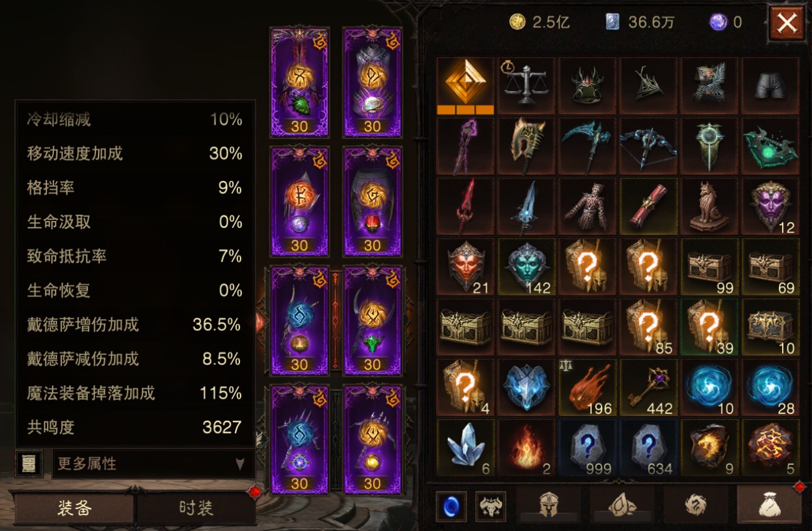Toggle the horned skull filter icon
This screenshot has width=812, height=531.
[x=491, y=507]
